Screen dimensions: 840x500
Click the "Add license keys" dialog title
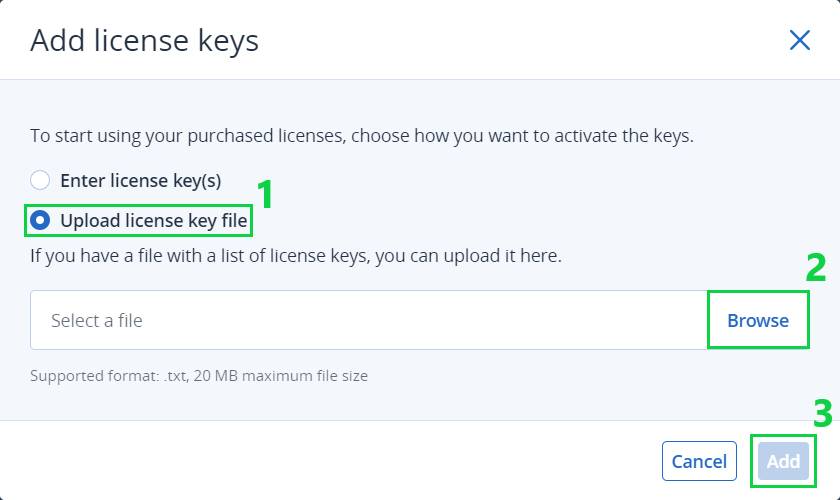pyautogui.click(x=144, y=41)
